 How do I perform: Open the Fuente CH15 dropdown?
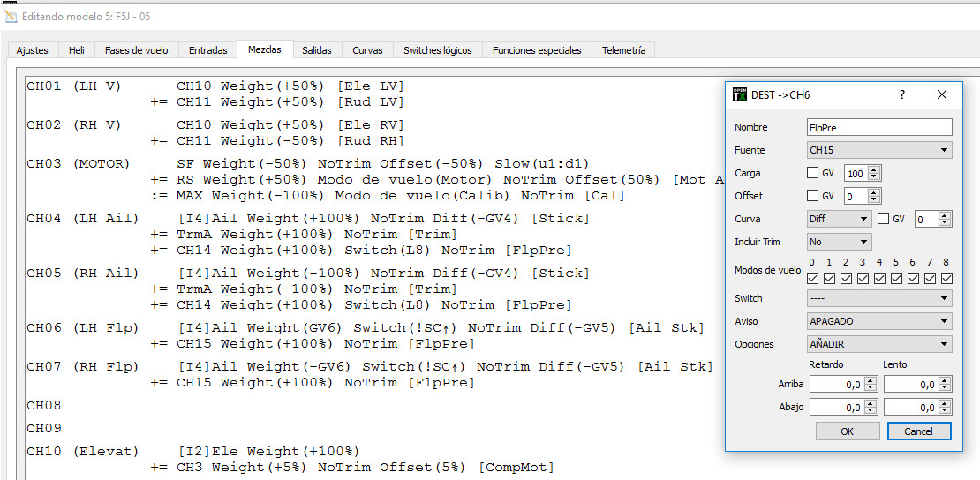pos(879,150)
